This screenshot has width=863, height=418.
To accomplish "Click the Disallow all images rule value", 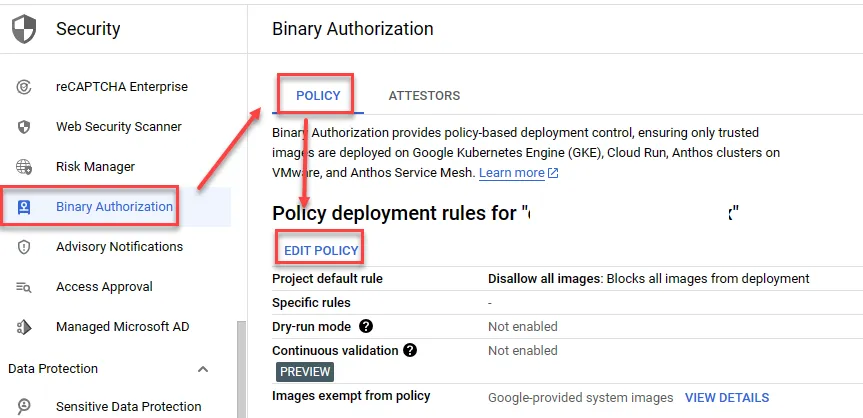I will click(x=648, y=279).
